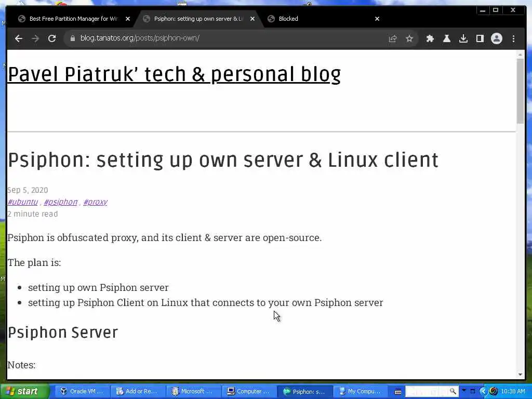Click the Psiphon browser taskbar item
Image resolution: width=532 pixels, height=399 pixels.
pos(304,391)
